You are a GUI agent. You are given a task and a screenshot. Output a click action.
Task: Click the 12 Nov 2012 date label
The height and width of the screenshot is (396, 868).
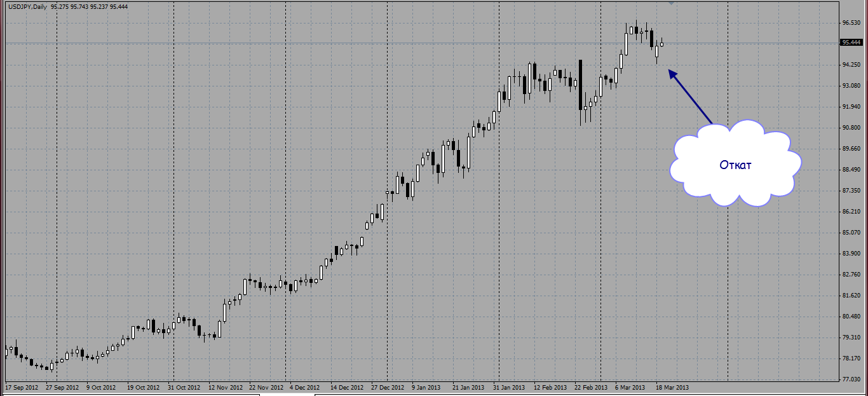tap(226, 387)
